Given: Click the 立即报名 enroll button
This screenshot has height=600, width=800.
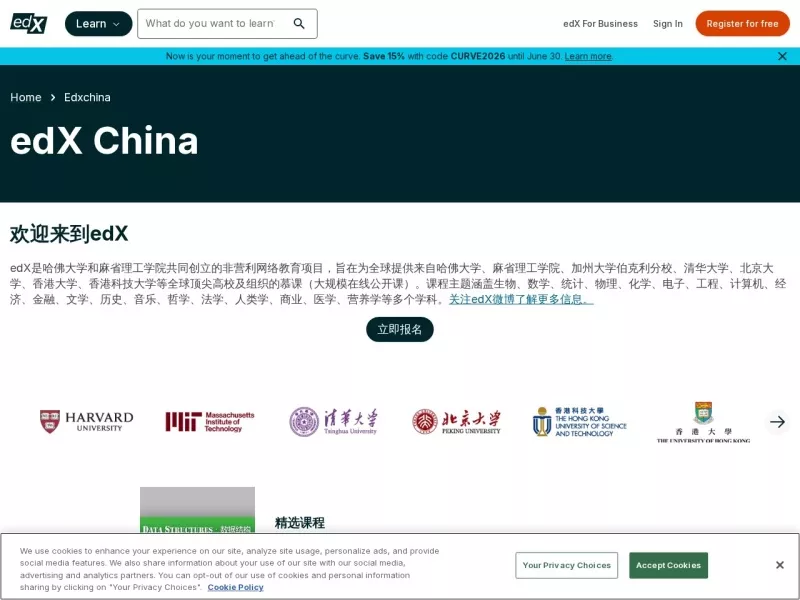Looking at the screenshot, I should pos(399,330).
